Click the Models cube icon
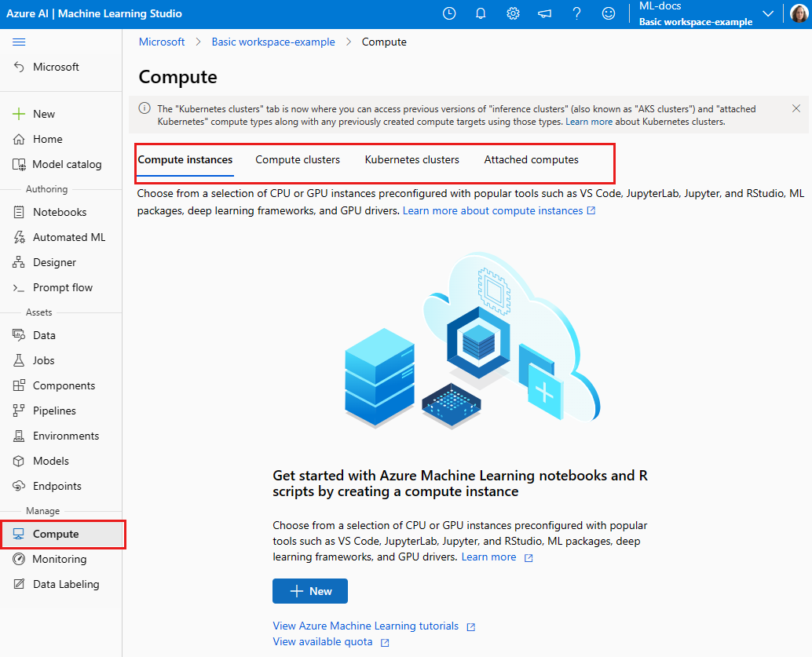 pyautogui.click(x=19, y=461)
